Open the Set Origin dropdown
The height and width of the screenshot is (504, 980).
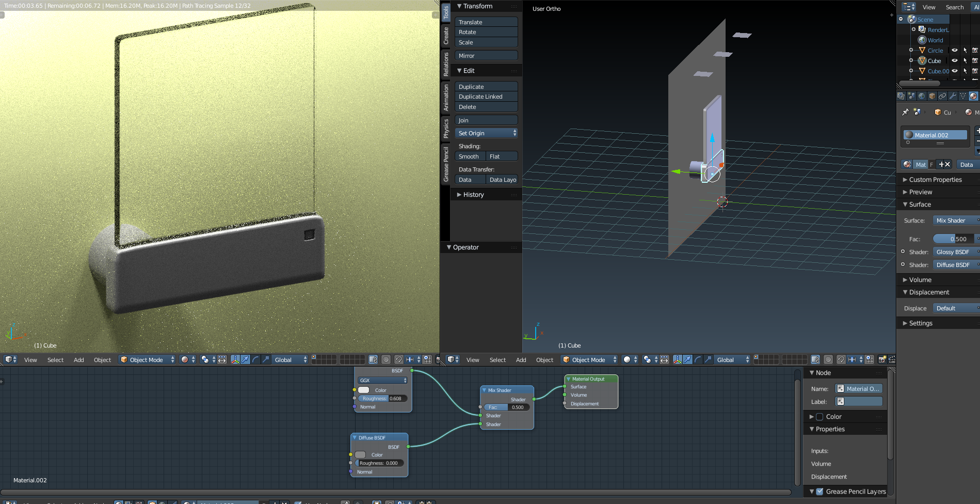[x=486, y=133]
